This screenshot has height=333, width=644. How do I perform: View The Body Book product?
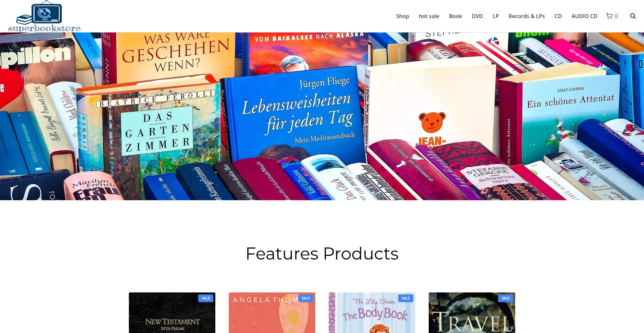coord(372,313)
